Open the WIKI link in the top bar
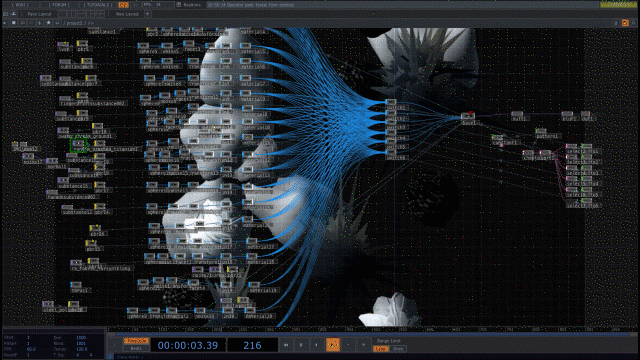The image size is (640, 360). pos(20,5)
